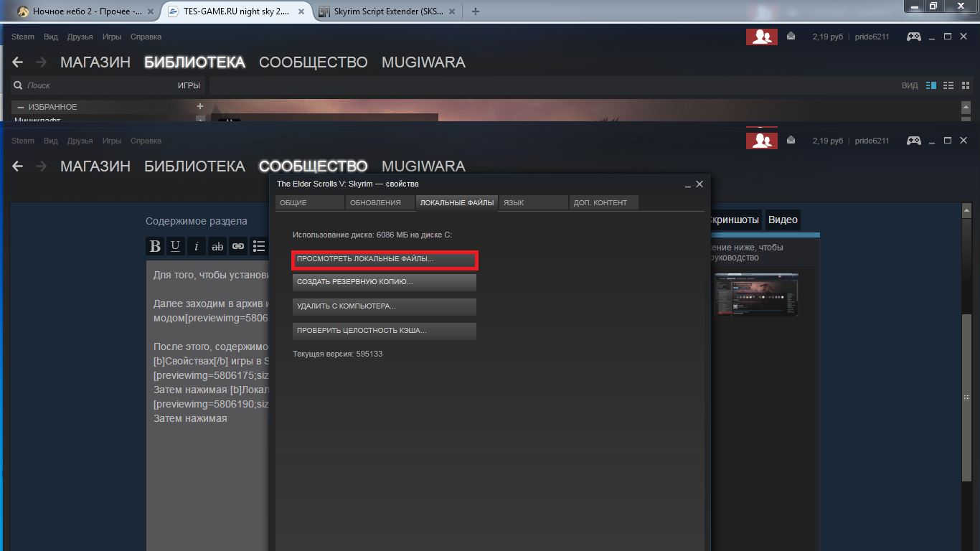Switch to the ЯЗЫК tab in properties
This screenshot has width=980, height=551.
point(534,203)
